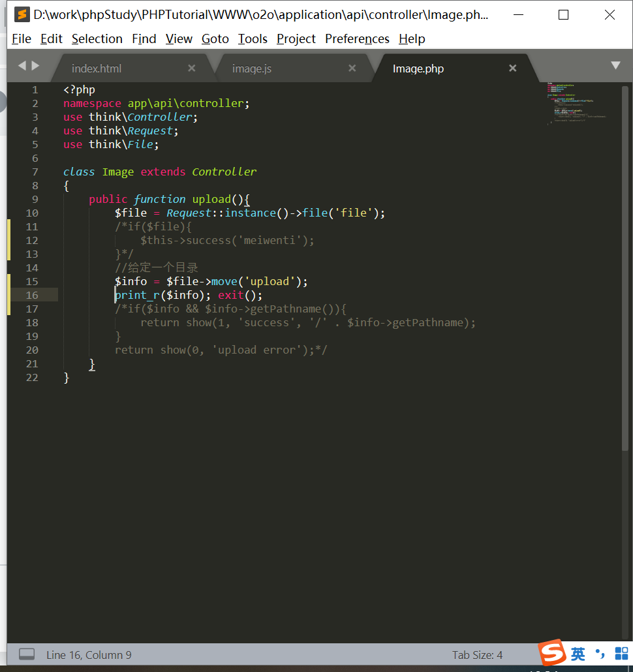Click 'exit' on line 16
The image size is (633, 672).
pos(231,296)
